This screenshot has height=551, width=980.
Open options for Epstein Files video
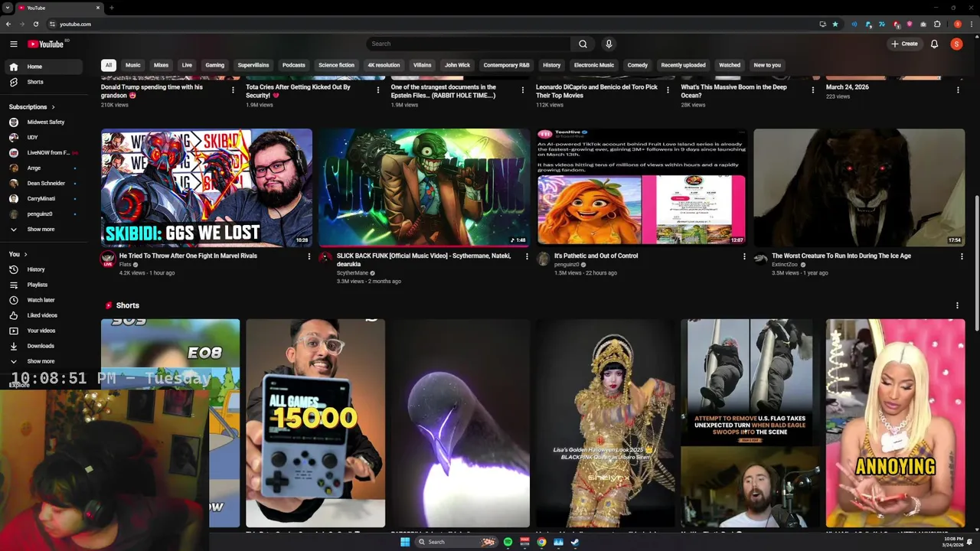(523, 90)
